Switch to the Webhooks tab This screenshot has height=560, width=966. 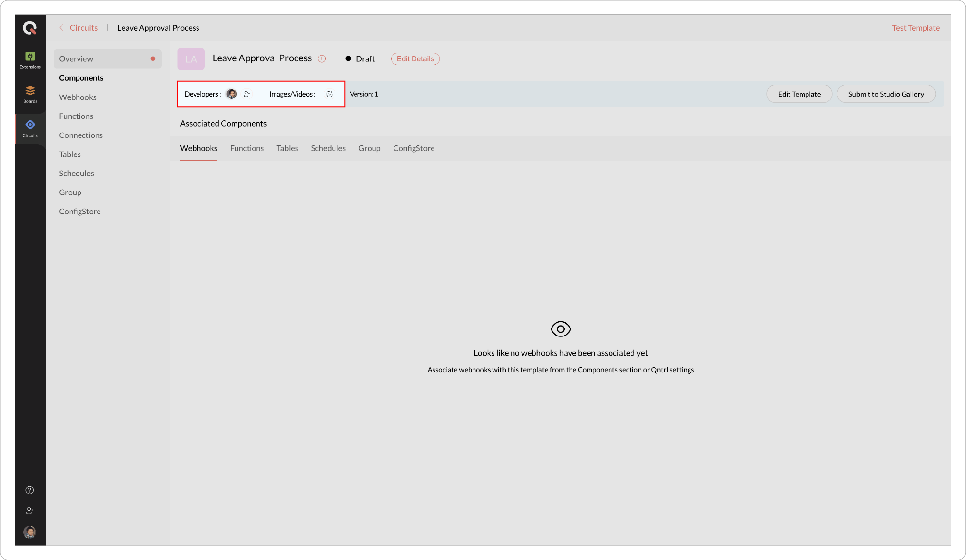pos(198,148)
